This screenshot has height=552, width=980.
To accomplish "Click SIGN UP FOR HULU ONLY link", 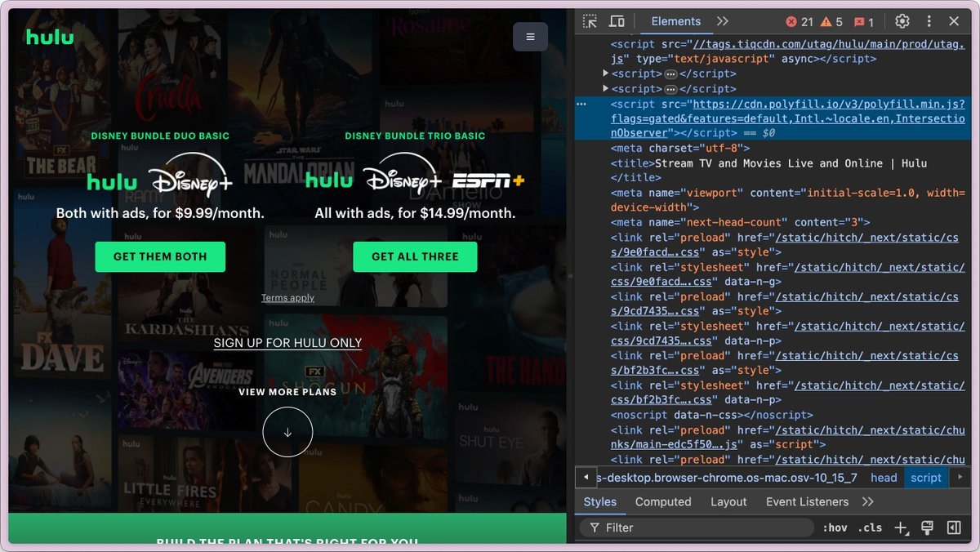I will (x=287, y=343).
